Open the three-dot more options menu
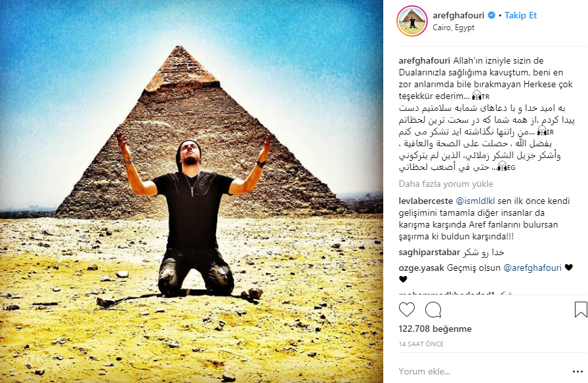The image size is (588, 383). [578, 371]
